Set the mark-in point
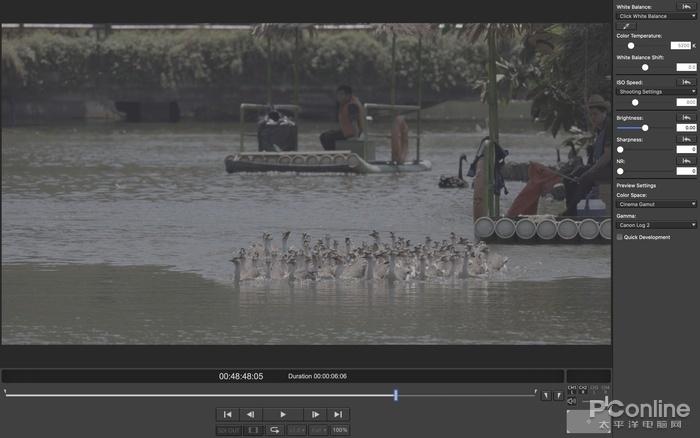This screenshot has height=438, width=700. pyautogui.click(x=546, y=396)
